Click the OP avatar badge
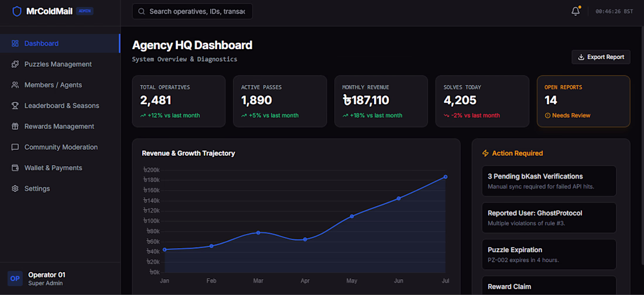This screenshot has height=295, width=644. [15, 278]
